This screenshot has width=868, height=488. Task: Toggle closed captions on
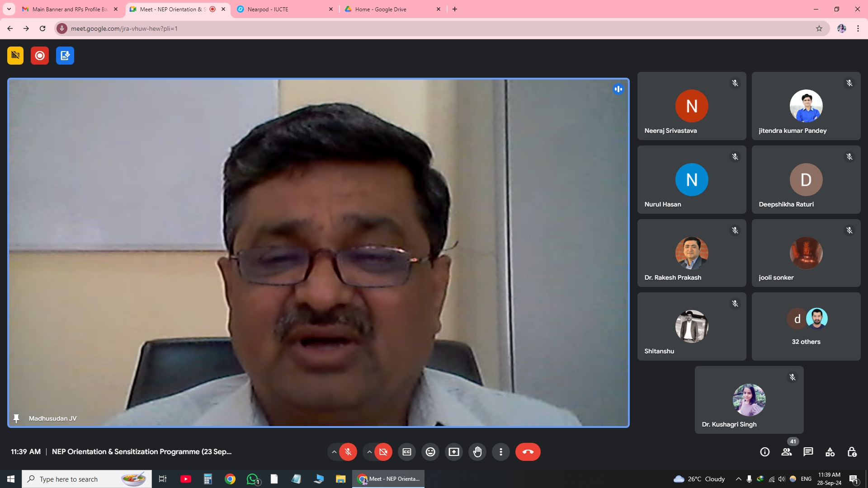click(x=407, y=452)
